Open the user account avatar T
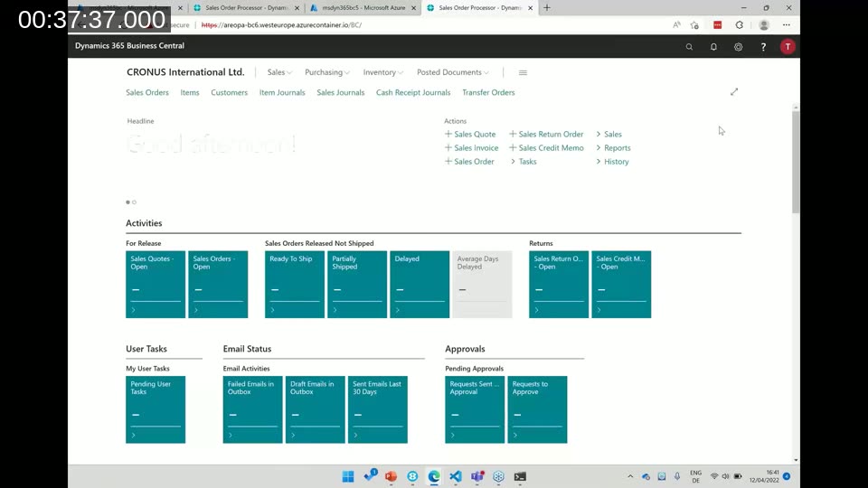This screenshot has width=868, height=488. coord(788,46)
